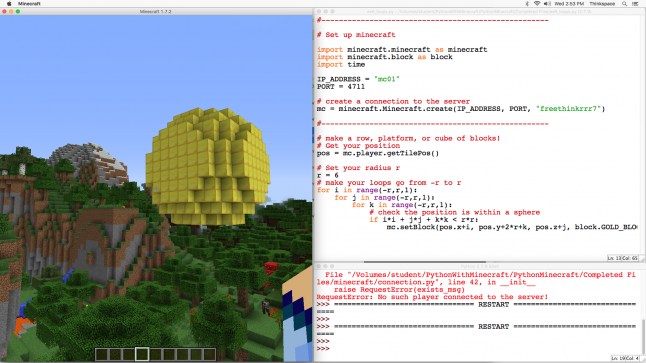Place cursor on the 'r = 6' line
This screenshot has height=363, width=646.
pyautogui.click(x=328, y=175)
